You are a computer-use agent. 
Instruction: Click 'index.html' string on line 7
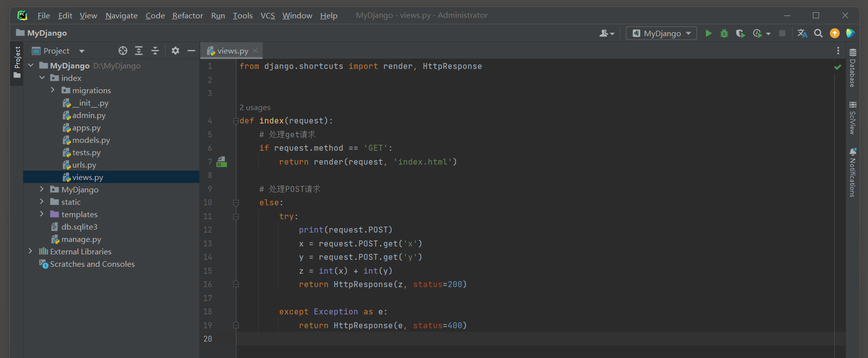(423, 162)
